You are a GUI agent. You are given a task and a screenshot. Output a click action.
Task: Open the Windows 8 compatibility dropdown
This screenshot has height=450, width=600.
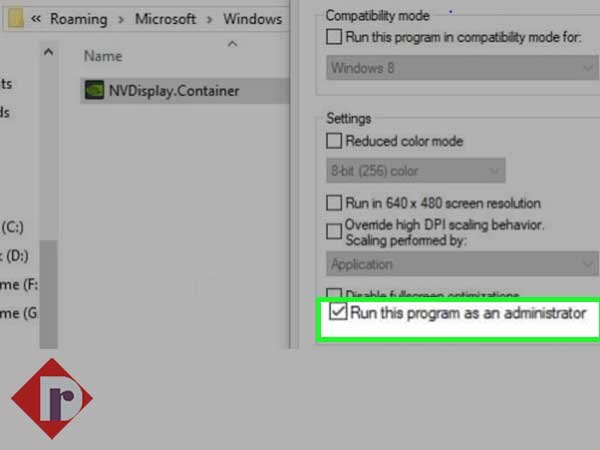pos(462,68)
